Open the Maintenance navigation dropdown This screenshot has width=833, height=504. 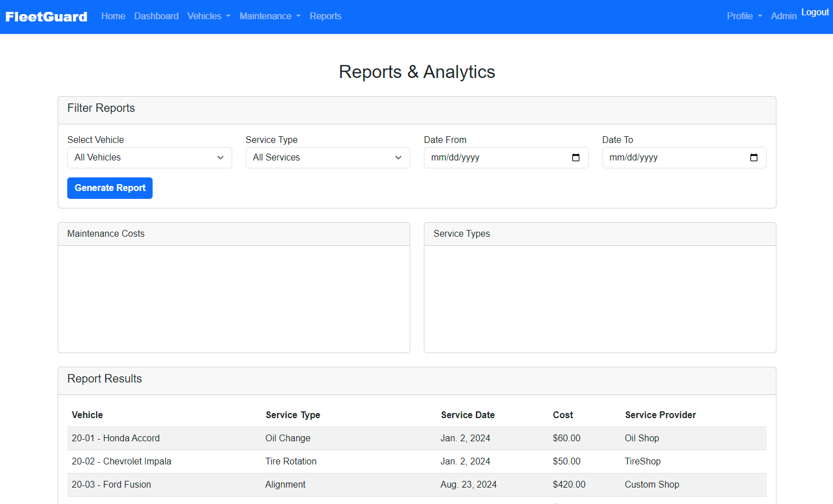click(270, 16)
